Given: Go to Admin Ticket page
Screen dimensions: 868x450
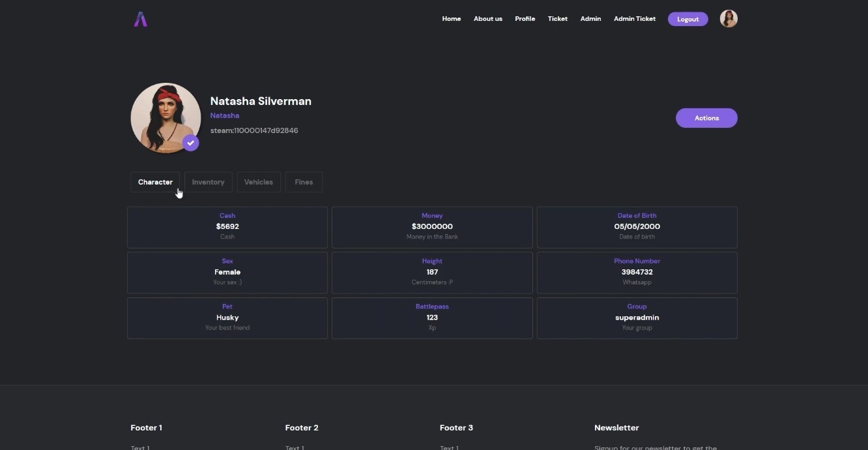Looking at the screenshot, I should [x=635, y=19].
